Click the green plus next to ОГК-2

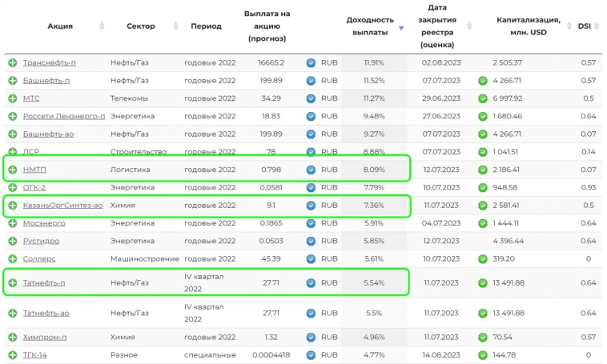point(13,188)
